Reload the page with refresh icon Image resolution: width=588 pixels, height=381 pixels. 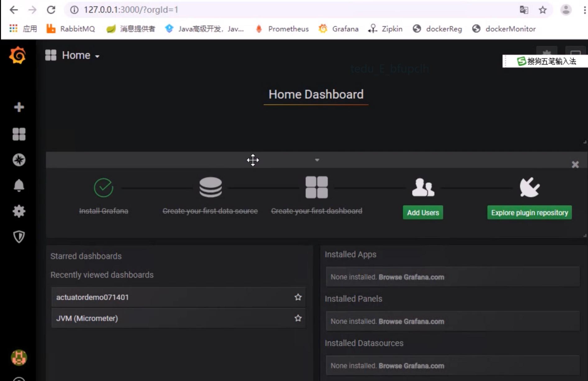51,10
